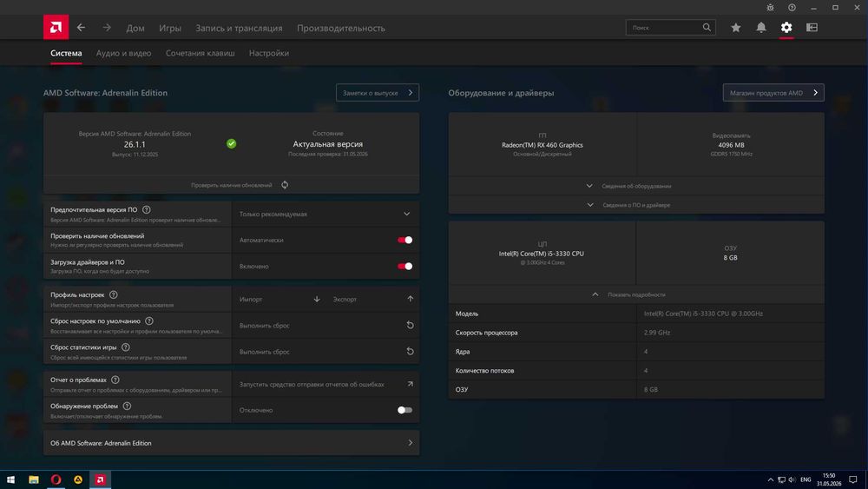Toggle Загрузка драйверов и ПО switch

[404, 267]
